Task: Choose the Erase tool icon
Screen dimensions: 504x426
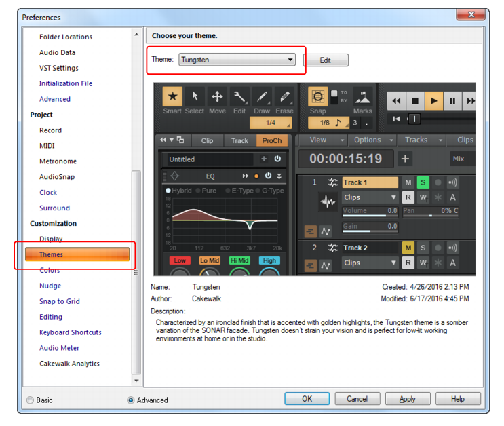Action: coord(284,96)
